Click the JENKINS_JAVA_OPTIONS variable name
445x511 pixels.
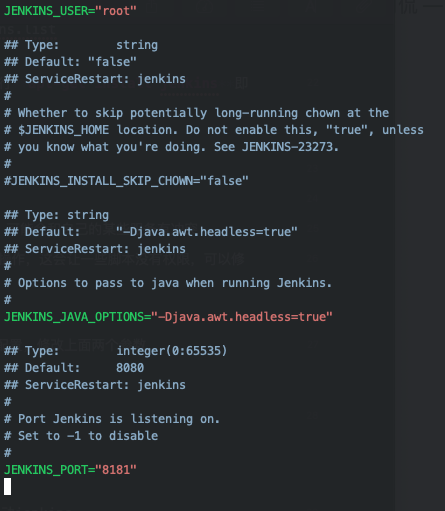(x=74, y=317)
